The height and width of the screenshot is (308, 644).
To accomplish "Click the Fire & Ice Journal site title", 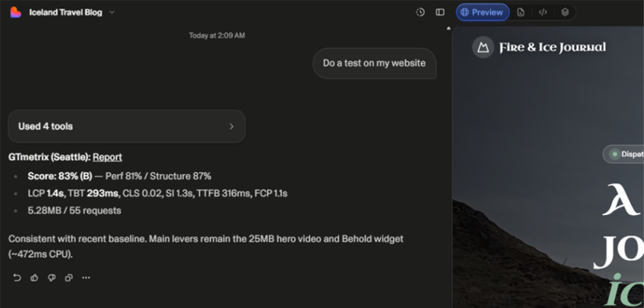I will 553,48.
